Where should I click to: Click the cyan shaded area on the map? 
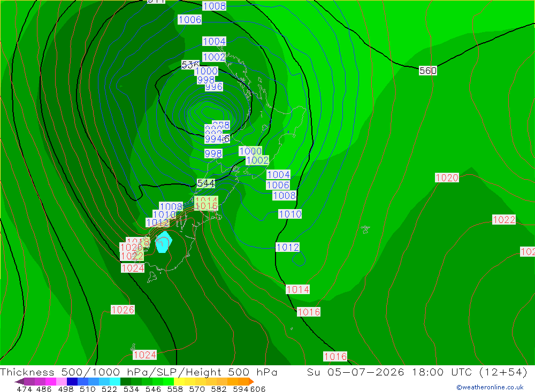coord(163,242)
